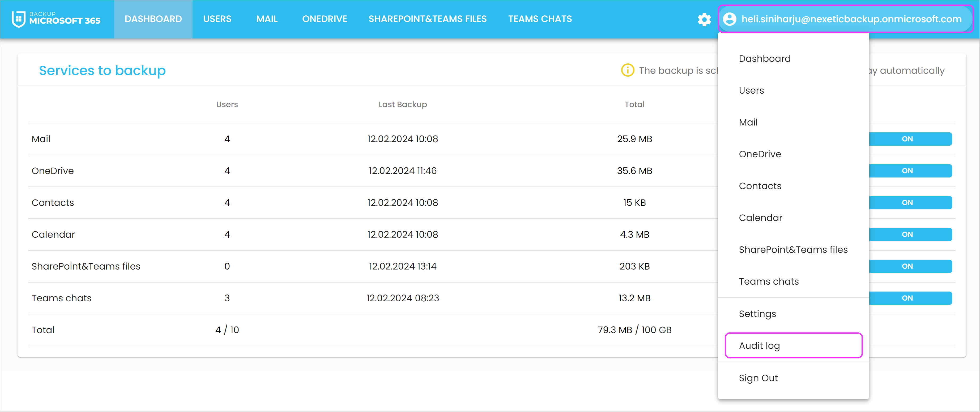
Task: Click the 4 / 10 users total
Action: (227, 330)
